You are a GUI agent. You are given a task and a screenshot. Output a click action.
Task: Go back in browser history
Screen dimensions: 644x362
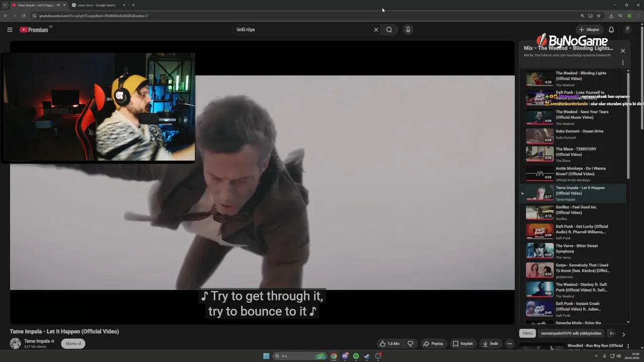point(6,16)
